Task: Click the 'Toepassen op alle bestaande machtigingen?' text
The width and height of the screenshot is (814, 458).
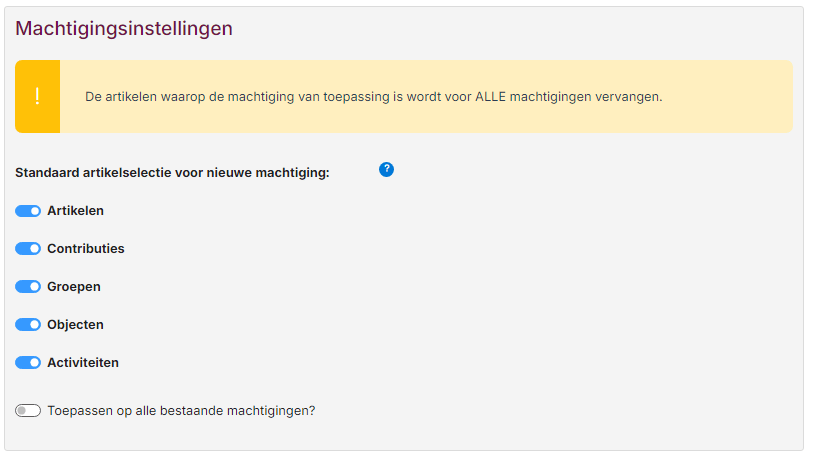Action: tap(181, 411)
